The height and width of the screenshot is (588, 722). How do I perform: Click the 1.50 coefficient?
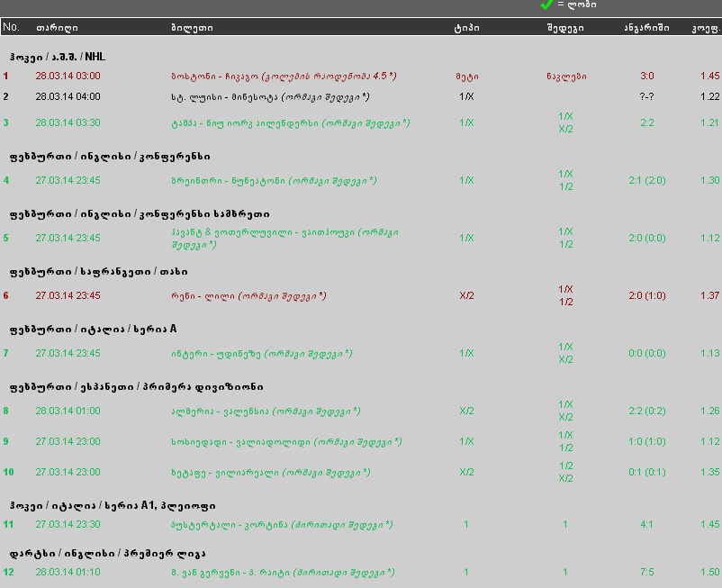710,572
